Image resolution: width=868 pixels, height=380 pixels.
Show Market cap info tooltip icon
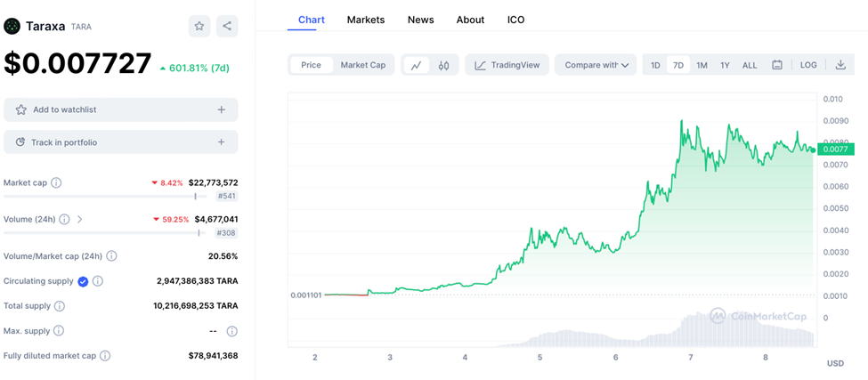click(x=56, y=182)
